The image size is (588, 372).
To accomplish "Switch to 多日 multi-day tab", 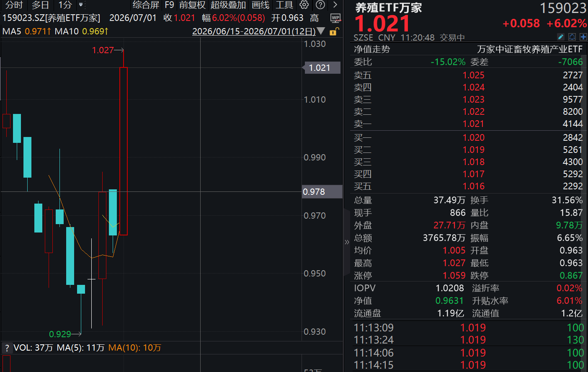I will (40, 5).
